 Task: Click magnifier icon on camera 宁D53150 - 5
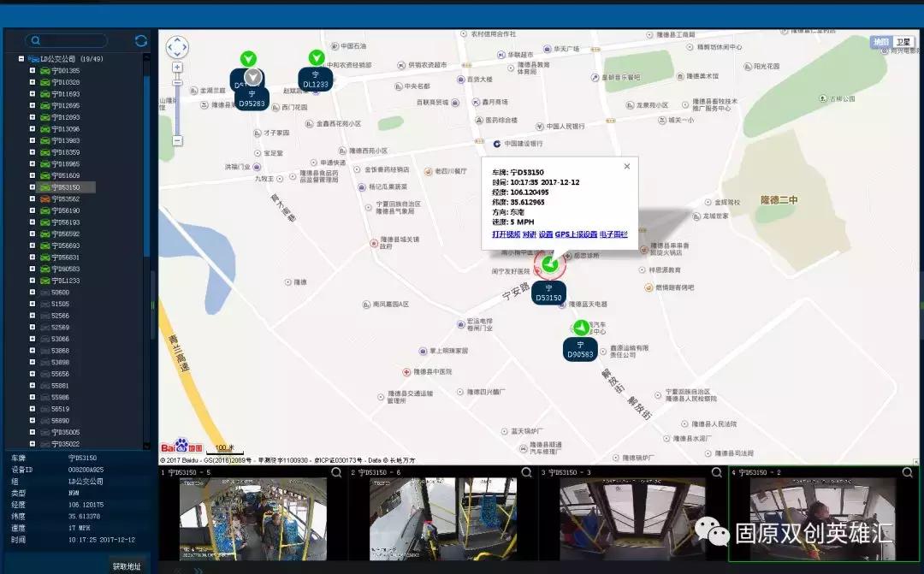338,472
